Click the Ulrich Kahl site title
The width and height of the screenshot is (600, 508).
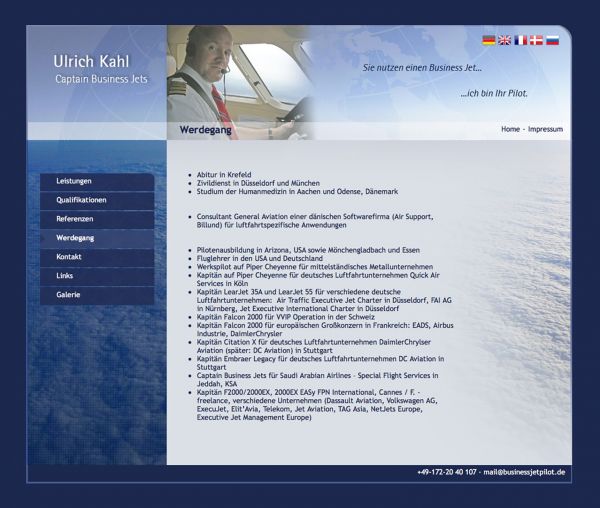(91, 62)
